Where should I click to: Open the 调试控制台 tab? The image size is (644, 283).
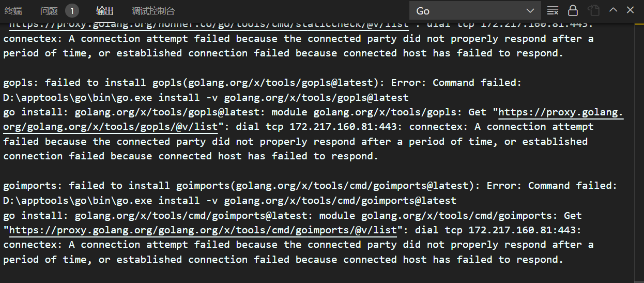[x=154, y=10]
